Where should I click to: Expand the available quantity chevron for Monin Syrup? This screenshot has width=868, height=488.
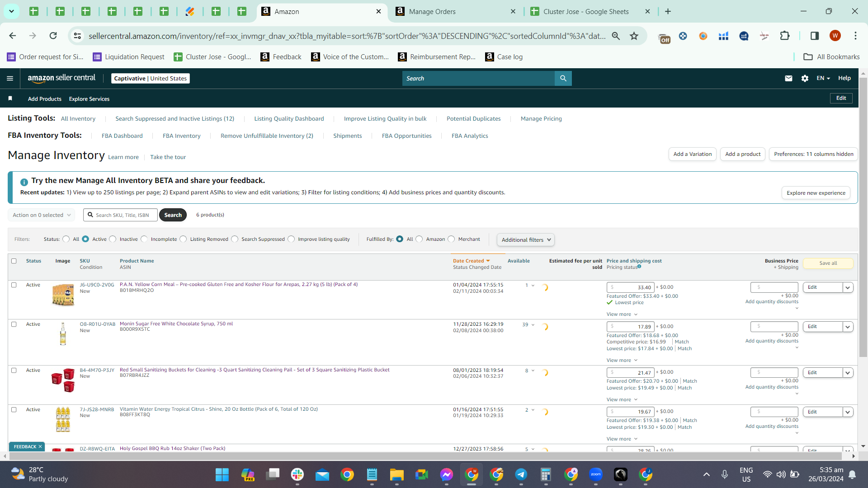[533, 325]
